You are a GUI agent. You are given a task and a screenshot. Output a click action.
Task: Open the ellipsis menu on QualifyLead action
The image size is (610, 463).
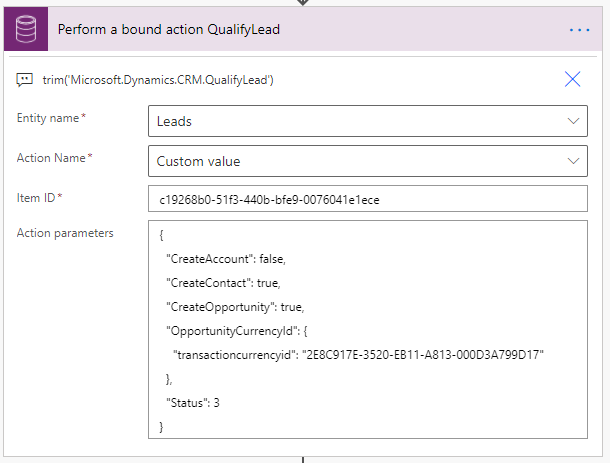coord(580,30)
